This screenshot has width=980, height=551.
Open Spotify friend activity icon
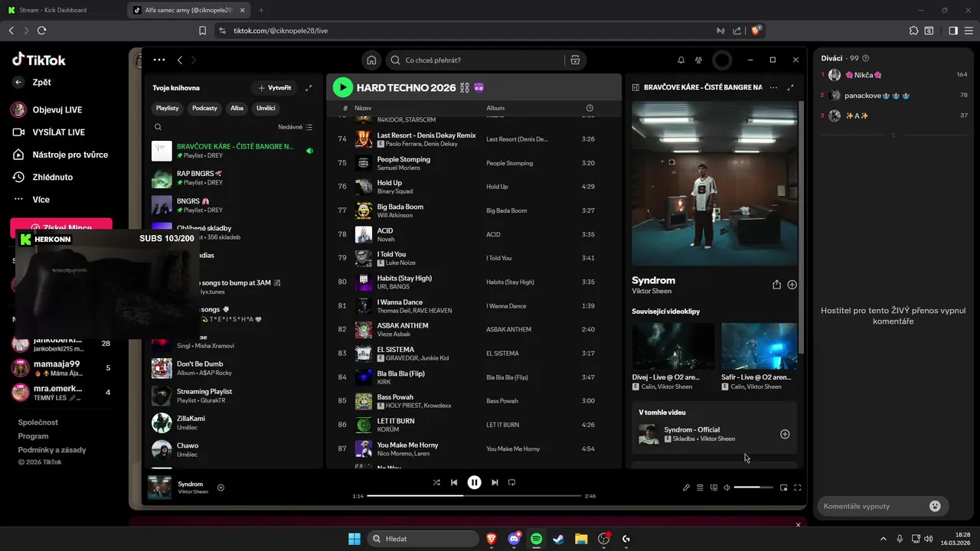699,60
